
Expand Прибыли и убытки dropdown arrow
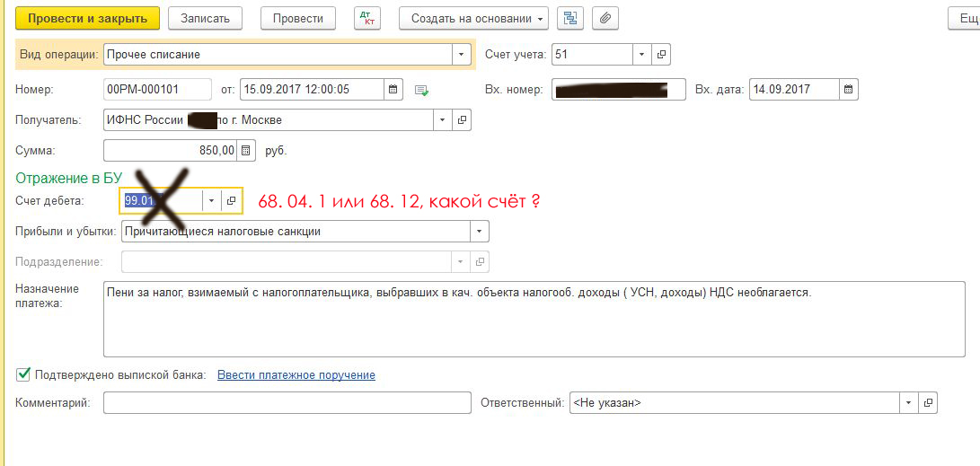pos(480,231)
